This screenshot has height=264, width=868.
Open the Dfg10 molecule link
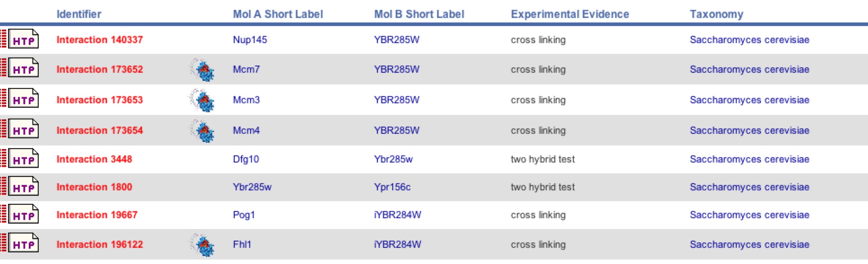(246, 159)
